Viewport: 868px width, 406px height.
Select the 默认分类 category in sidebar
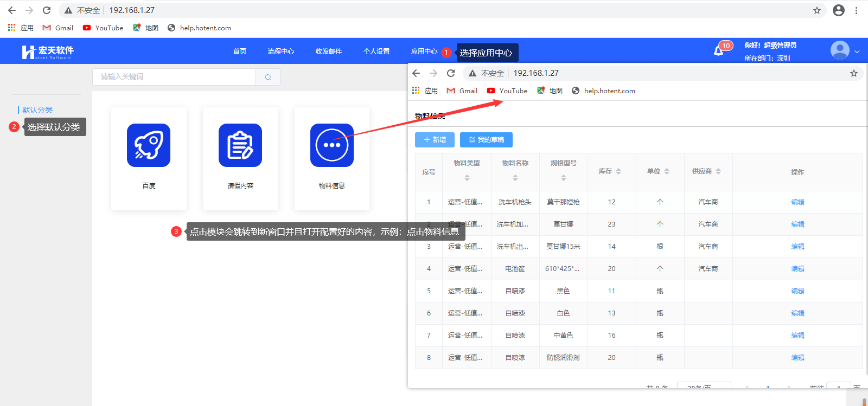37,110
